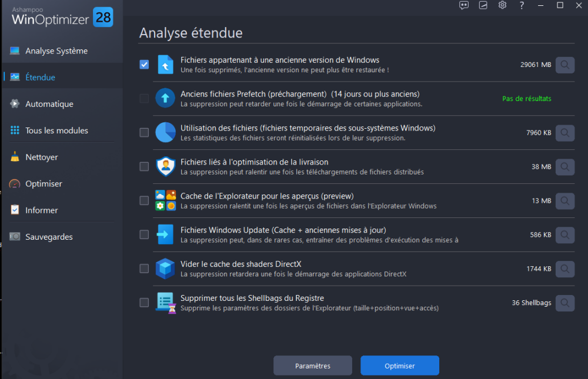The image size is (588, 379).
Task: View details for 7960 KB file usage
Action: (x=564, y=133)
